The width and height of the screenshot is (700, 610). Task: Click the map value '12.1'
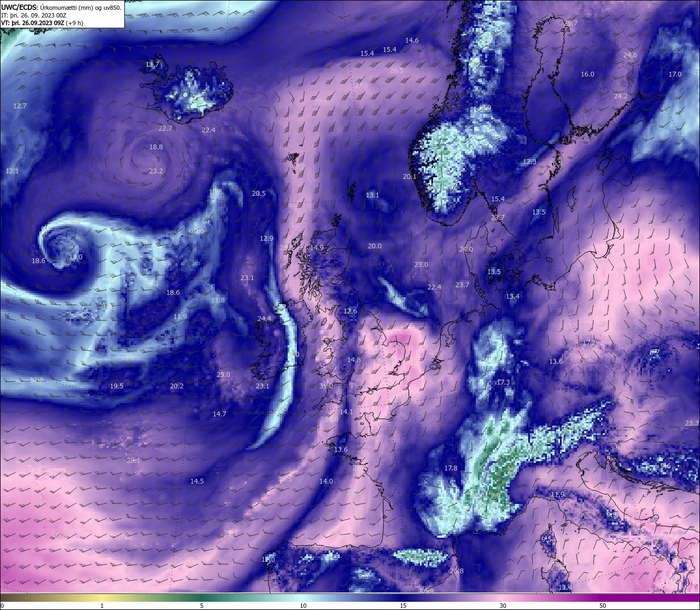click(x=12, y=171)
